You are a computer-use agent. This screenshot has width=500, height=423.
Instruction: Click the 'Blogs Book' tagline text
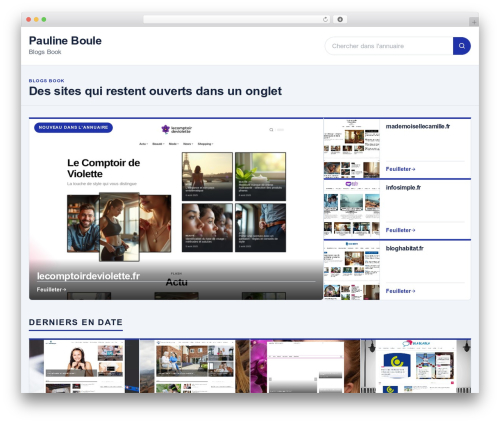pyautogui.click(x=45, y=52)
